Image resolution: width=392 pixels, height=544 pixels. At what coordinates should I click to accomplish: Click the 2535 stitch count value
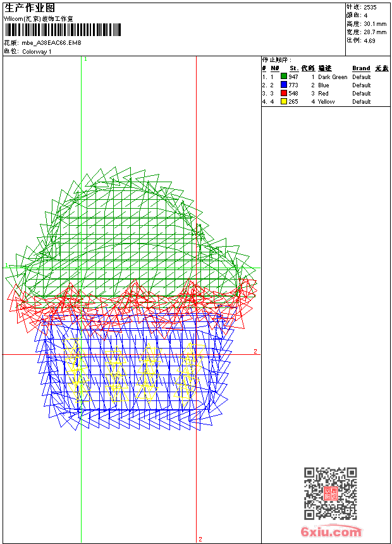370,8
